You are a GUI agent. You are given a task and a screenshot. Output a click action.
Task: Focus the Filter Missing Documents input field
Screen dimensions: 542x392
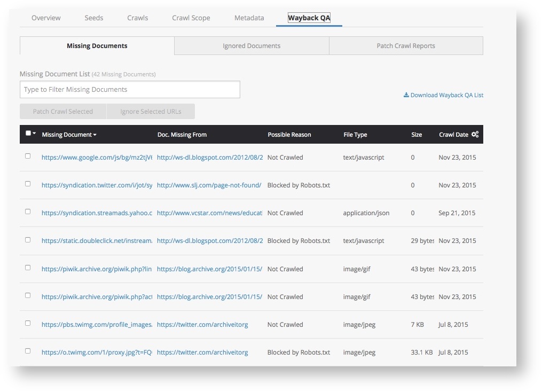pos(130,90)
